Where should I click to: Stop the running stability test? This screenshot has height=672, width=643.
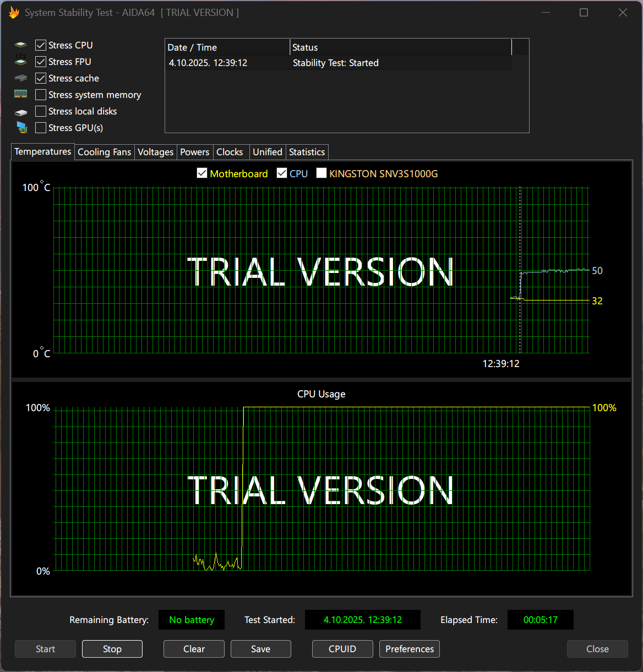point(112,649)
